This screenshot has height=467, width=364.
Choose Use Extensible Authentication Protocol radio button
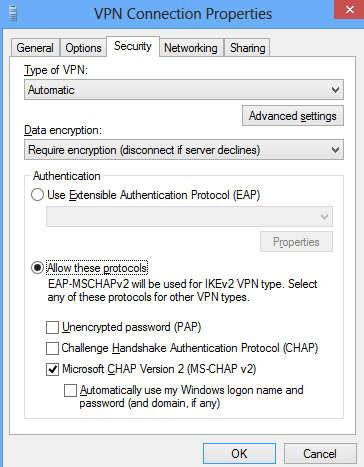pos(37,195)
